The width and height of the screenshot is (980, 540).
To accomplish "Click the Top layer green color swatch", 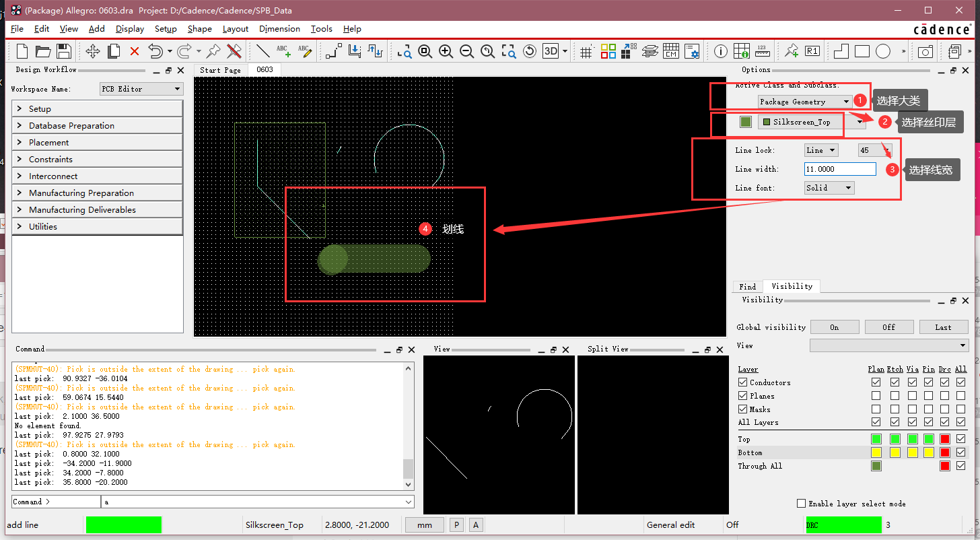I will [x=876, y=438].
